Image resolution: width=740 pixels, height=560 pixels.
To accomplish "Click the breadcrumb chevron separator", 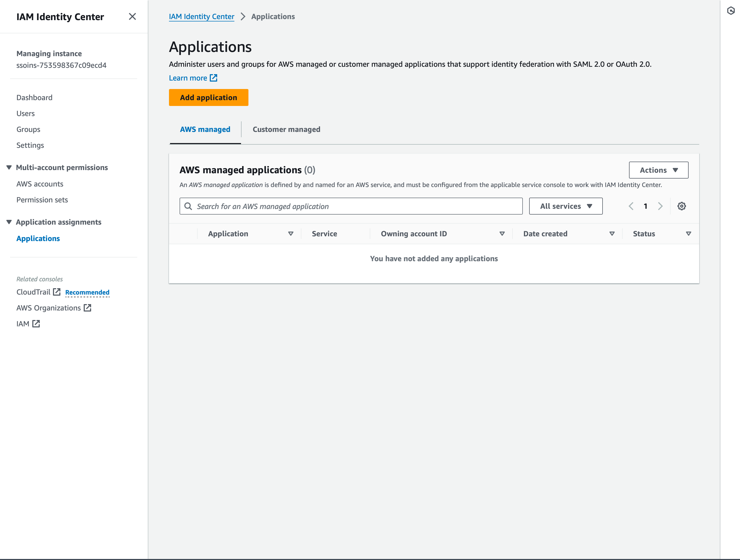I will [x=243, y=16].
